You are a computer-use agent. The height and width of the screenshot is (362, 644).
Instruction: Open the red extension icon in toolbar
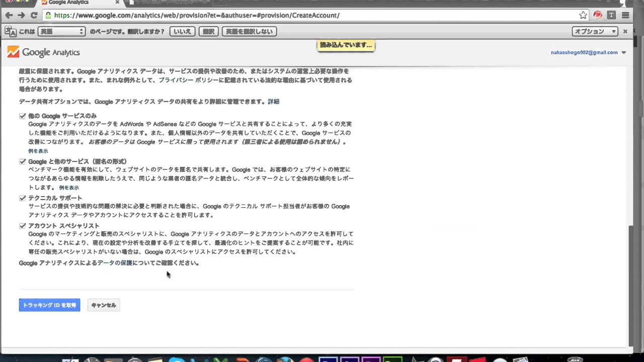pos(598,15)
